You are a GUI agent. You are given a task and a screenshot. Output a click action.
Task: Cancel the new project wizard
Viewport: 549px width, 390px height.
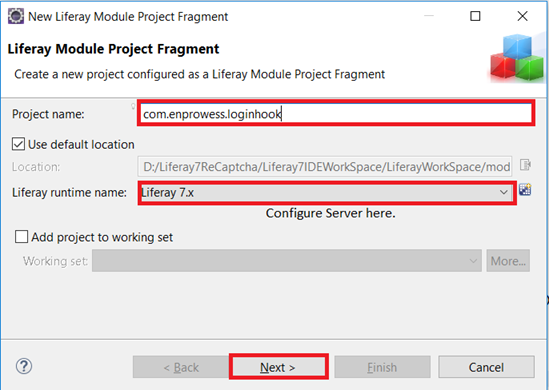click(x=486, y=367)
